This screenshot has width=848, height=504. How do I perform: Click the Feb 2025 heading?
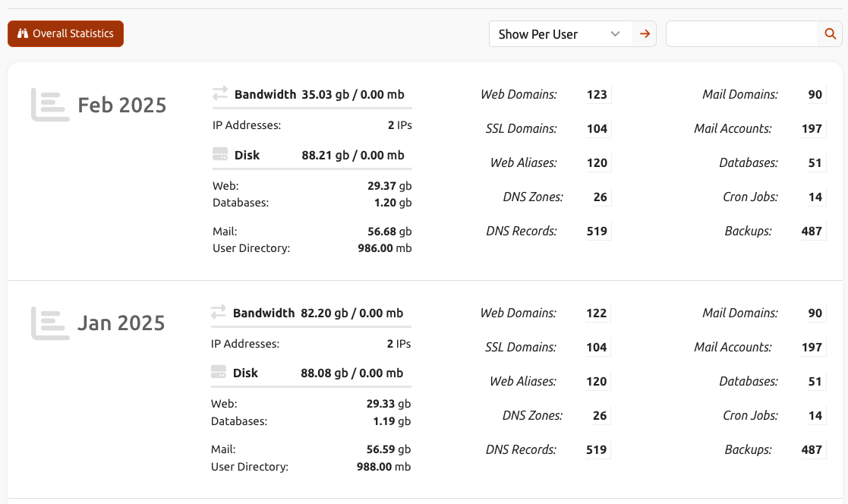click(x=121, y=105)
